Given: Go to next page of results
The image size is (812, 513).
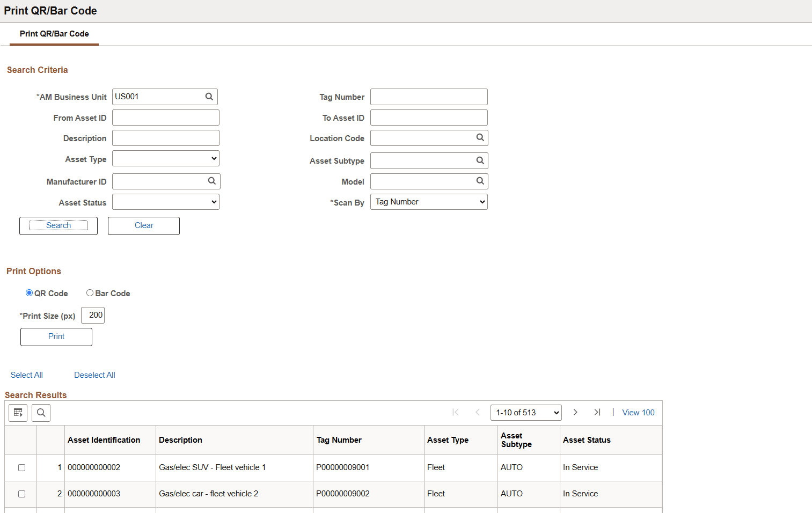Looking at the screenshot, I should point(575,412).
